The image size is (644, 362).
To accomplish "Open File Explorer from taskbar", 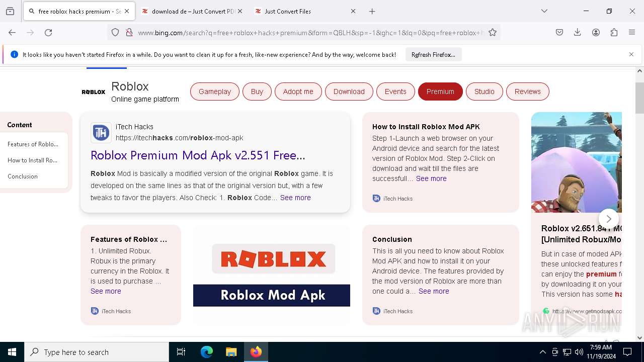I will [x=231, y=352].
